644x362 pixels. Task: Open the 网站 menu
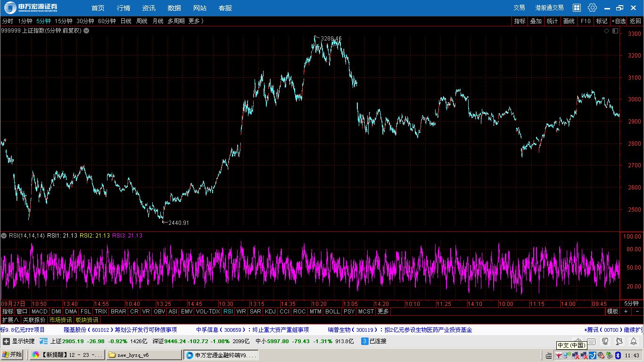pos(200,8)
